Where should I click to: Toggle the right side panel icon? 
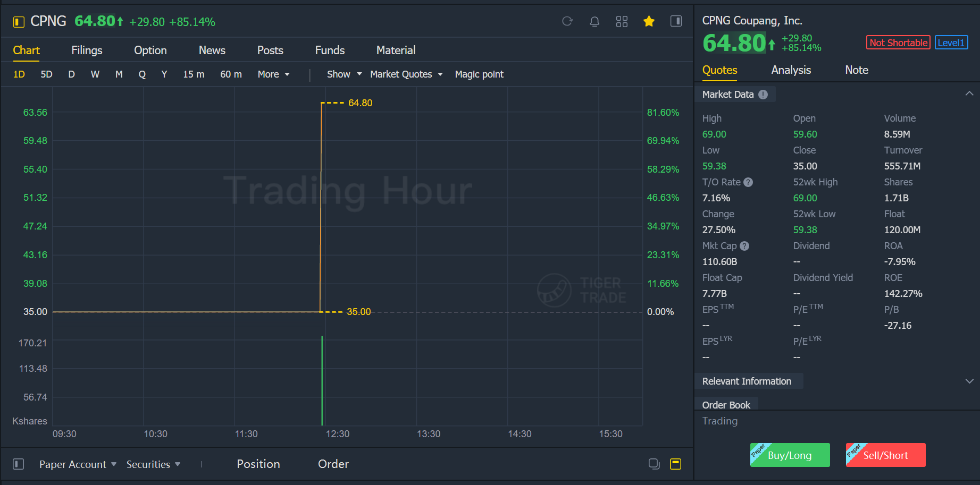tap(676, 21)
